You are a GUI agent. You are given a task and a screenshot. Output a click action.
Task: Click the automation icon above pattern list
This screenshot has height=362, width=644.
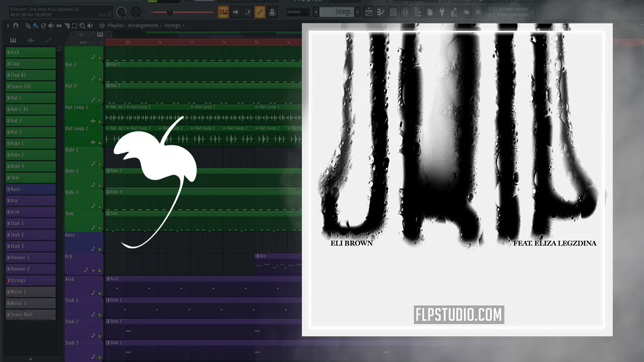[x=48, y=40]
